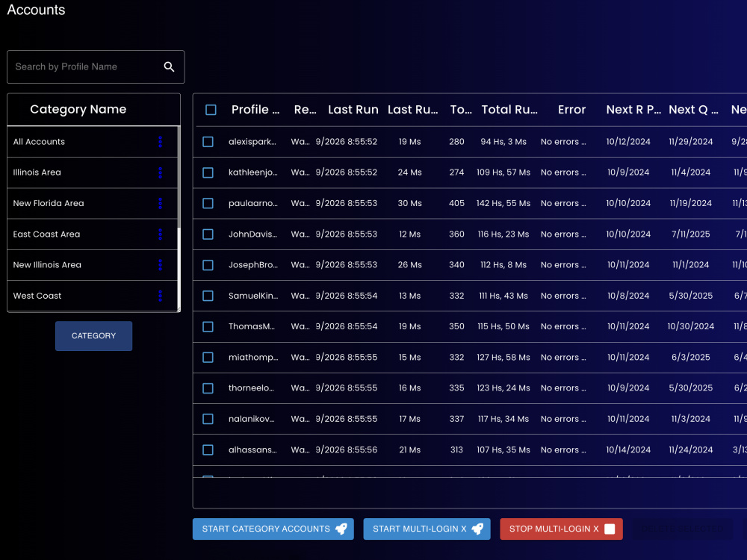
Task: Click profile name kathleenjo...
Action: click(x=253, y=172)
